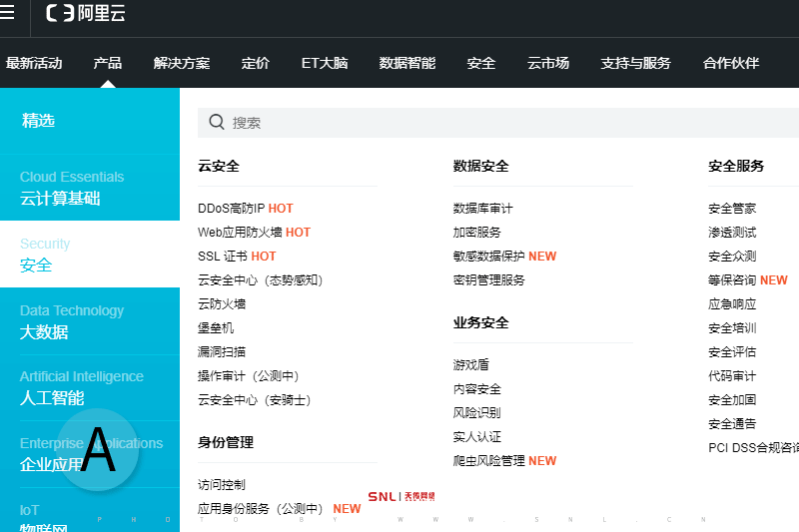799x532 pixels.
Task: Select the 精选 sidebar category
Action: tap(39, 121)
